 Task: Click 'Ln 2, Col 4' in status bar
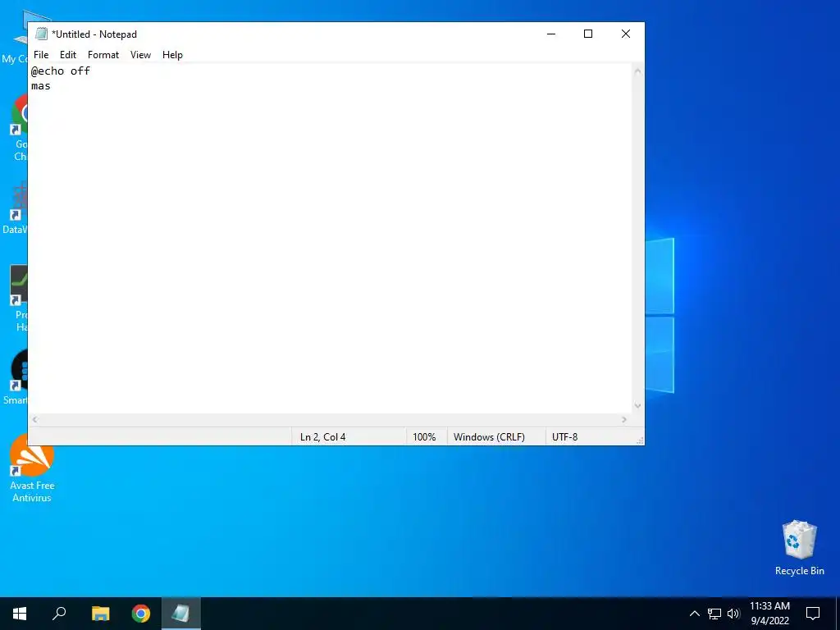(x=322, y=437)
